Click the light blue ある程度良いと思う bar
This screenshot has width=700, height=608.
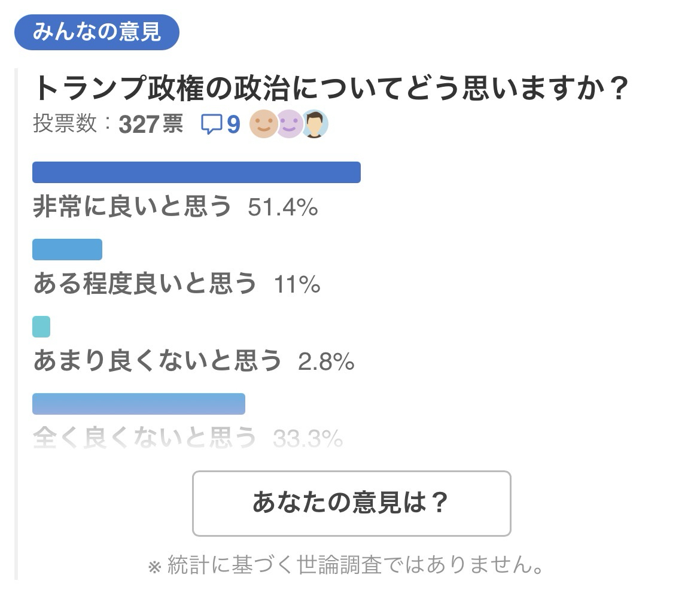point(67,250)
